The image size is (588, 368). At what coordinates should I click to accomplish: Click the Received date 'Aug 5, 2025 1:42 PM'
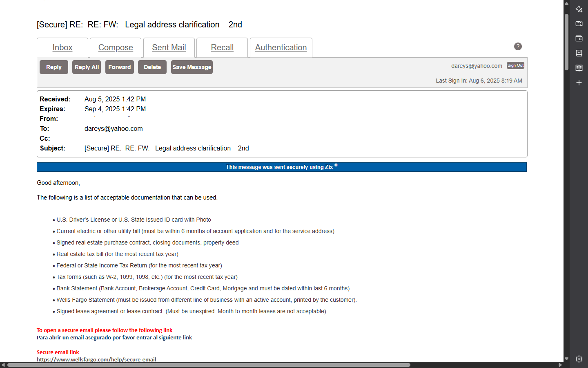pos(115,99)
